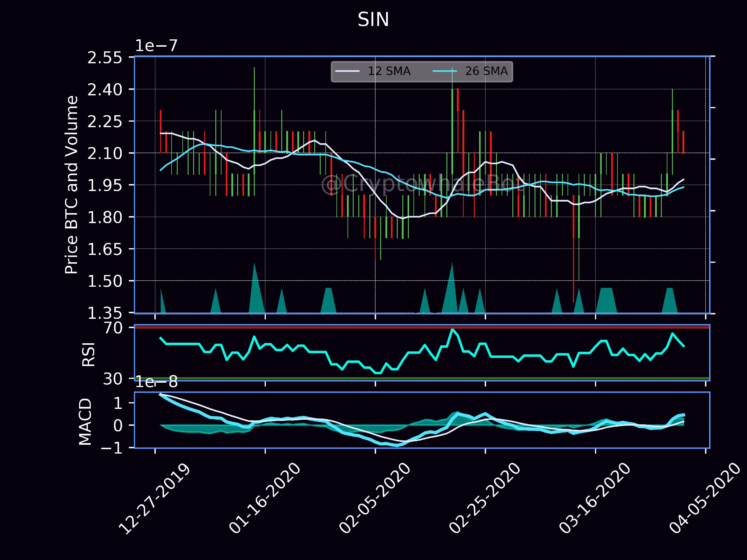Click the 2.10 price tick label
This screenshot has width=747, height=560.
coord(105,154)
